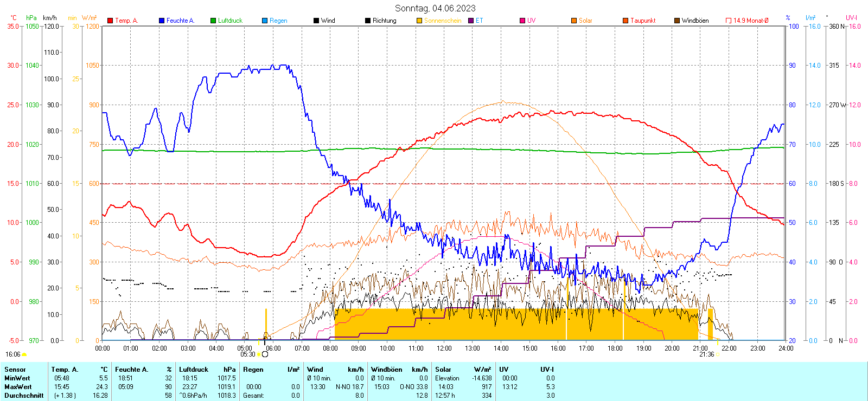
Task: Click the 21:36 sunset time marker
Action: pos(706,354)
